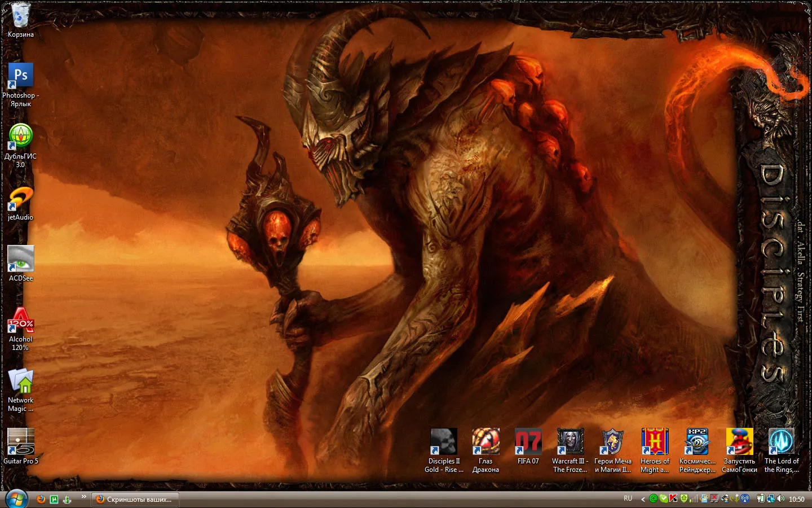Select Warcraft III The Frozen Throne icon
Screen dimensions: 812x508
point(570,441)
